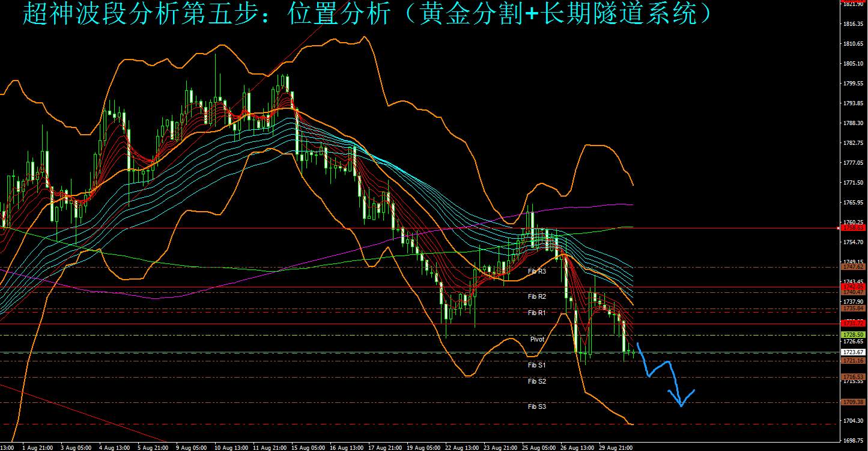Click the brown 1740.47 price tag
The height and width of the screenshot is (451, 868).
point(854,292)
